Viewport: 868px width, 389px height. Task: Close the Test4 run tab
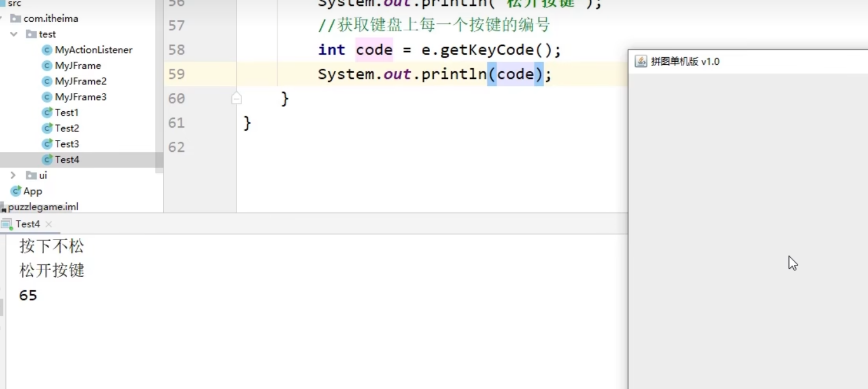(x=49, y=224)
